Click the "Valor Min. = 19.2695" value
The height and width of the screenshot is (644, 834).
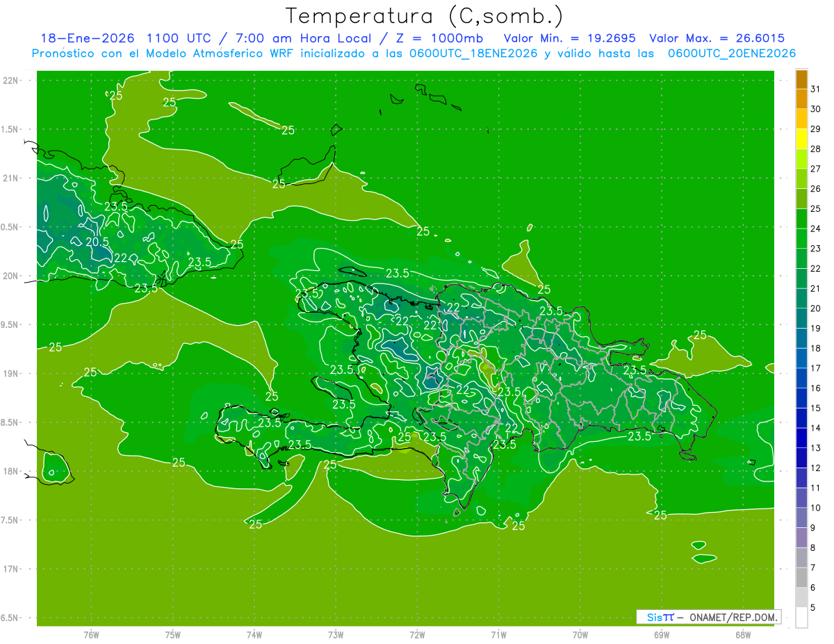[569, 38]
